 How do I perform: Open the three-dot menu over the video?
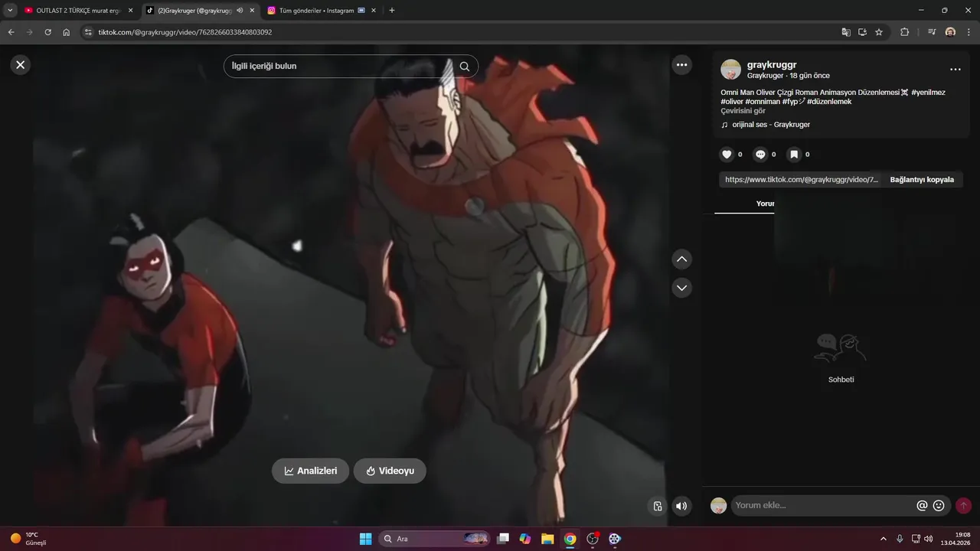pyautogui.click(x=681, y=65)
